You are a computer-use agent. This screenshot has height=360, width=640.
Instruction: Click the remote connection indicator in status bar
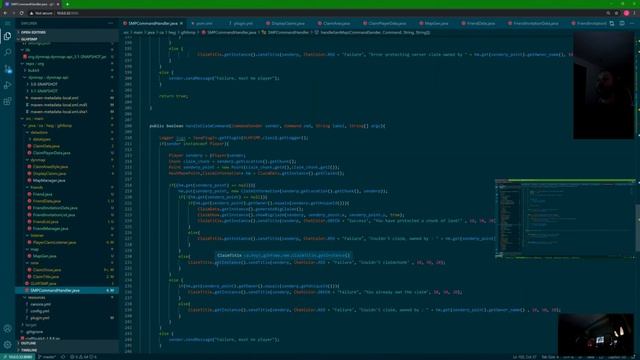coord(17,357)
